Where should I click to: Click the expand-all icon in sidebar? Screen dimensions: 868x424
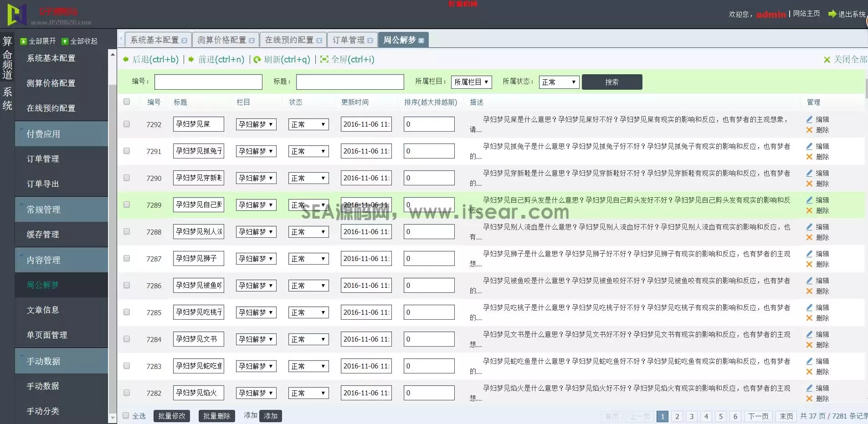(23, 41)
